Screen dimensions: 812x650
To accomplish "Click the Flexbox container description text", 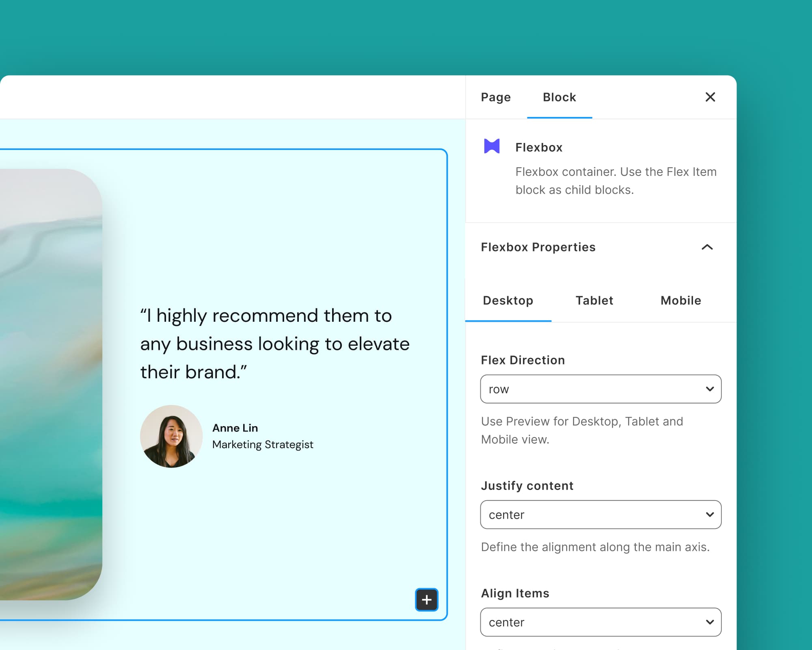I will pyautogui.click(x=616, y=181).
